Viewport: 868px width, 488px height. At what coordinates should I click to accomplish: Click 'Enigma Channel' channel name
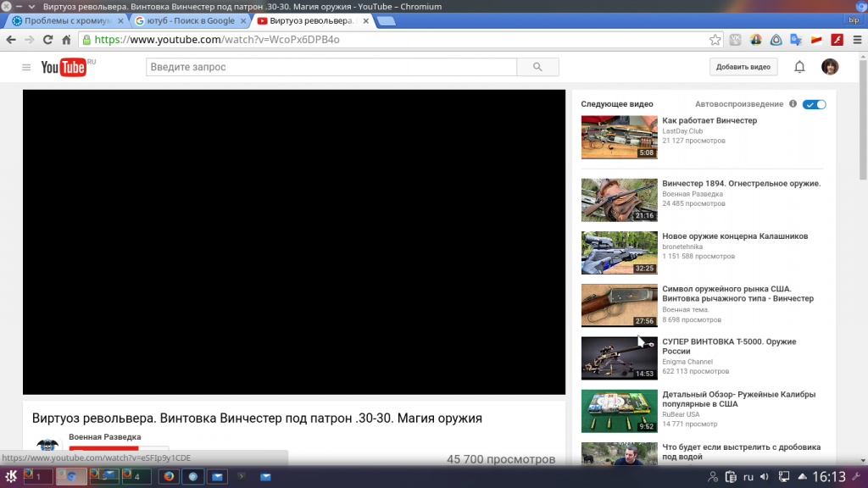[687, 362]
